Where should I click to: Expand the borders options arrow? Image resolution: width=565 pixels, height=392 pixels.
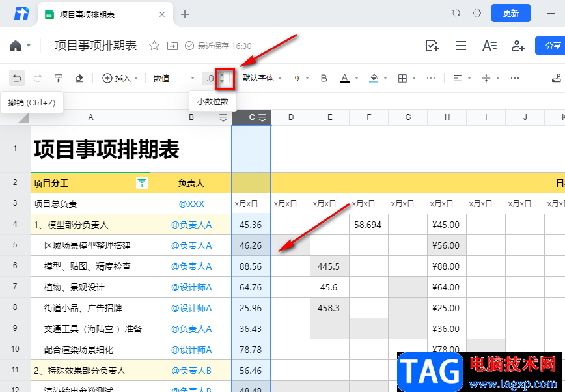coord(414,78)
